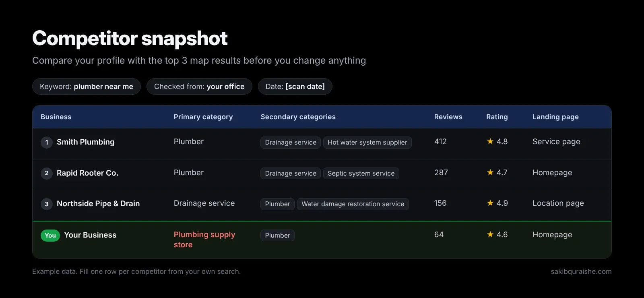Click the Northside Pipe & Drain business name
This screenshot has width=644, height=298.
click(98, 203)
